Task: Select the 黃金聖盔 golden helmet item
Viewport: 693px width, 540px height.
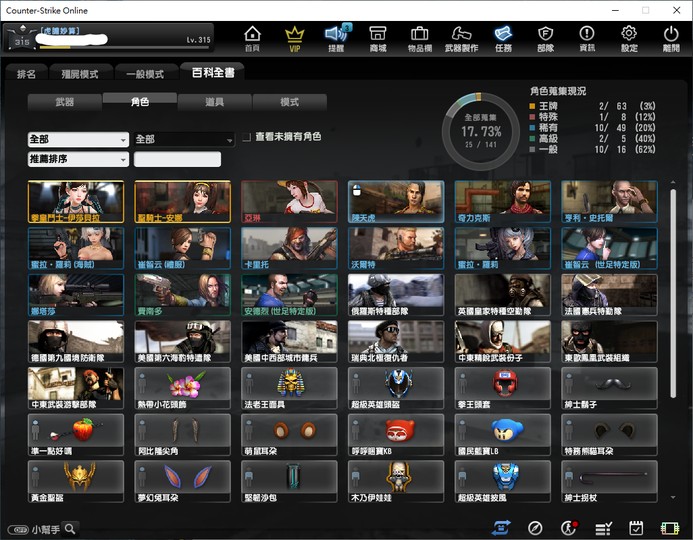Action: (x=76, y=481)
